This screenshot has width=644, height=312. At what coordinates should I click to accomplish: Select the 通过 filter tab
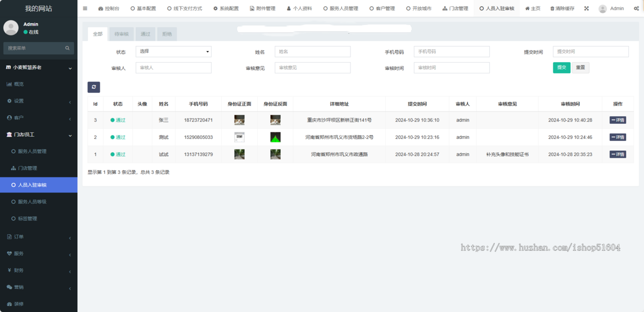tap(145, 34)
